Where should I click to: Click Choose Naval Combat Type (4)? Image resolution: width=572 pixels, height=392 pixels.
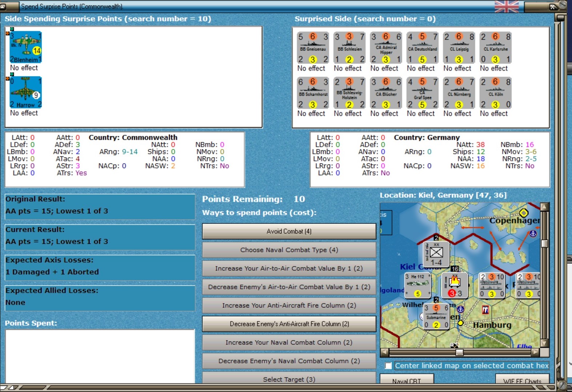pyautogui.click(x=289, y=250)
